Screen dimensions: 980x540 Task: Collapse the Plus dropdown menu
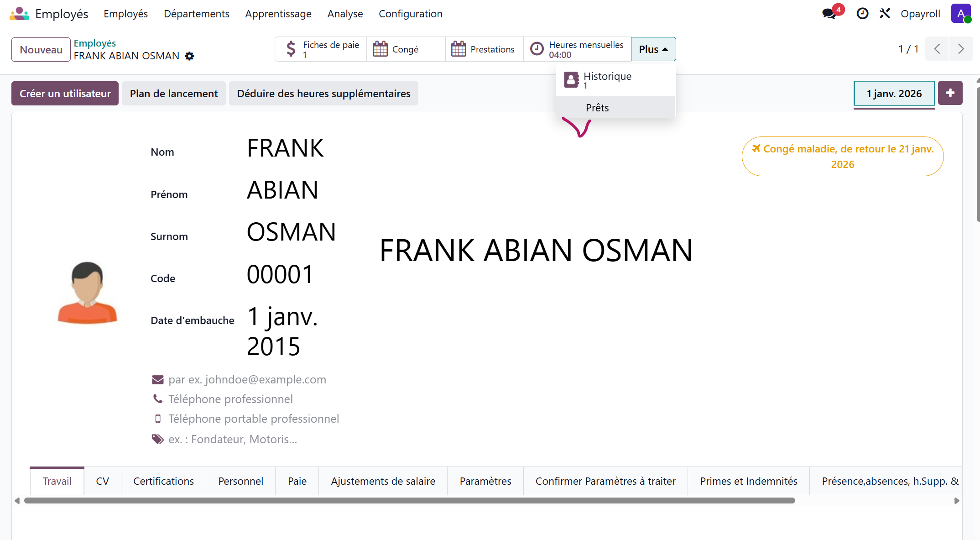(653, 49)
